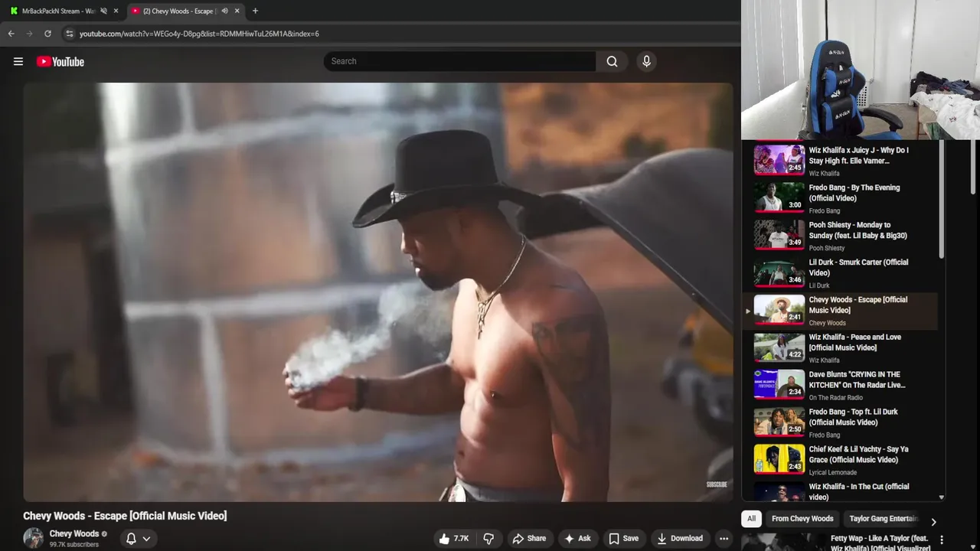This screenshot has width=980, height=551.
Task: Click the 'On The Radar Radio' channel text
Action: click(835, 397)
